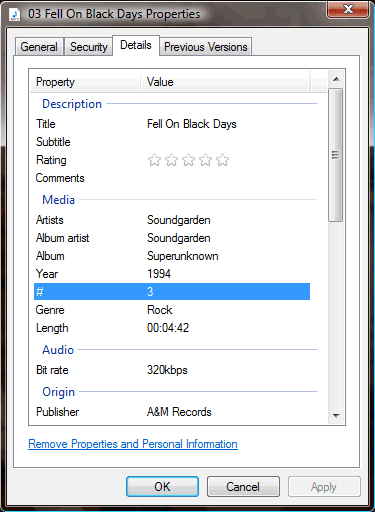This screenshot has width=375, height=512.
Task: Click the Bit rate property label
Action: (52, 370)
